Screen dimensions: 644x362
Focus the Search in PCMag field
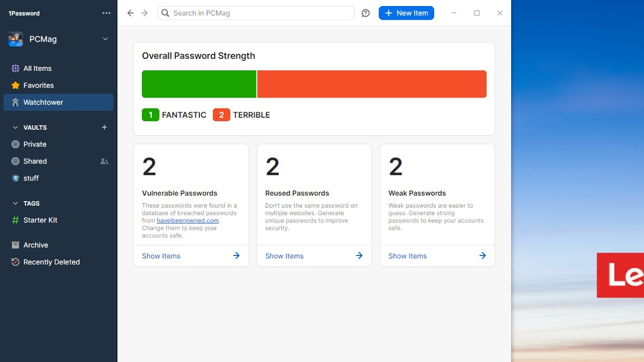click(256, 13)
